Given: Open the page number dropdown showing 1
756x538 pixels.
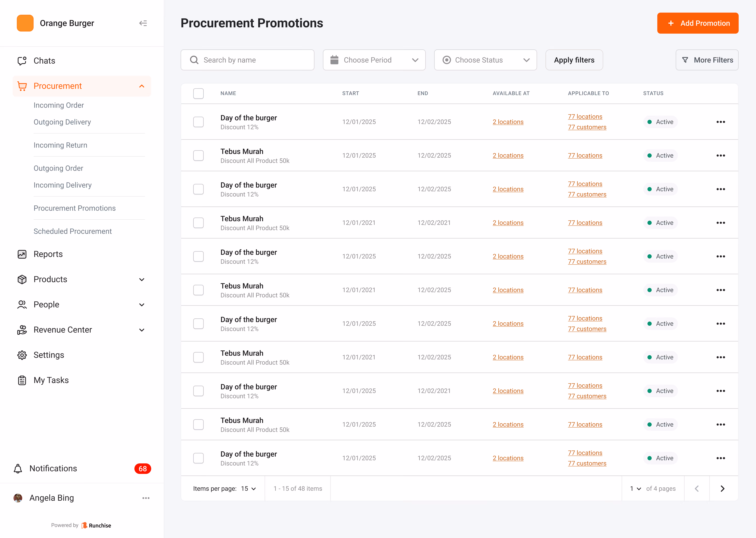Looking at the screenshot, I should tap(636, 489).
